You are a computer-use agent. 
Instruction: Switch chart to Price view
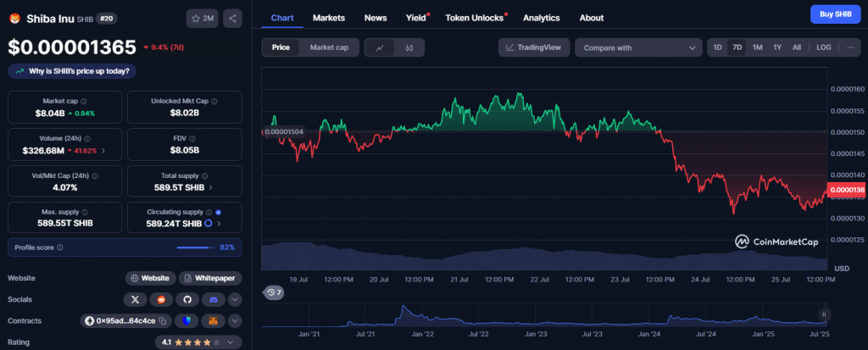point(281,47)
